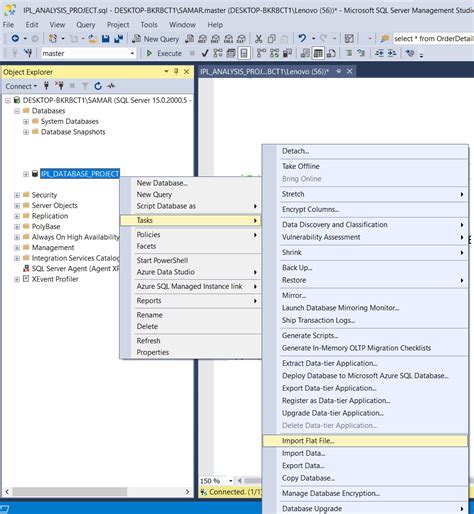Click the Save All icon
474x514 pixels.
118,39
